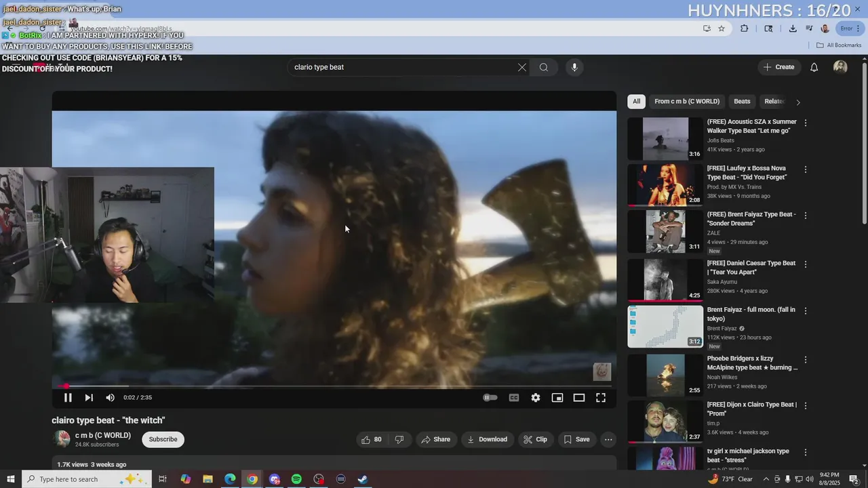Image resolution: width=868 pixels, height=488 pixels.
Task: Open options for Brent Faiyaz full moon video
Action: click(x=806, y=310)
